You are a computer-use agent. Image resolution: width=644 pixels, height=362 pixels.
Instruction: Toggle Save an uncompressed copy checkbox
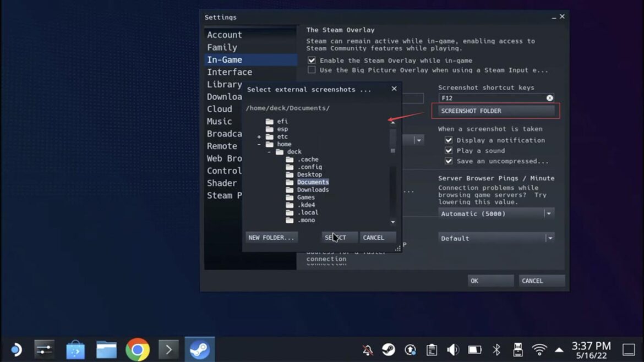(x=449, y=161)
